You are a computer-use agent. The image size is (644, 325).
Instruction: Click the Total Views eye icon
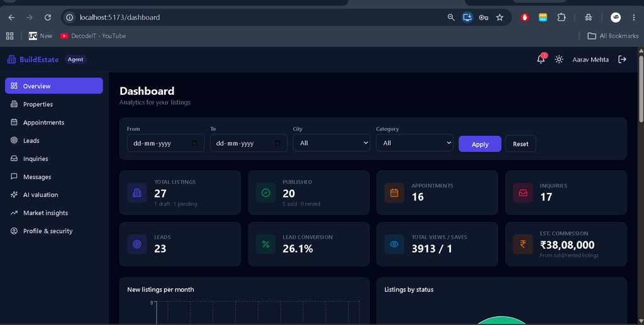click(x=394, y=244)
